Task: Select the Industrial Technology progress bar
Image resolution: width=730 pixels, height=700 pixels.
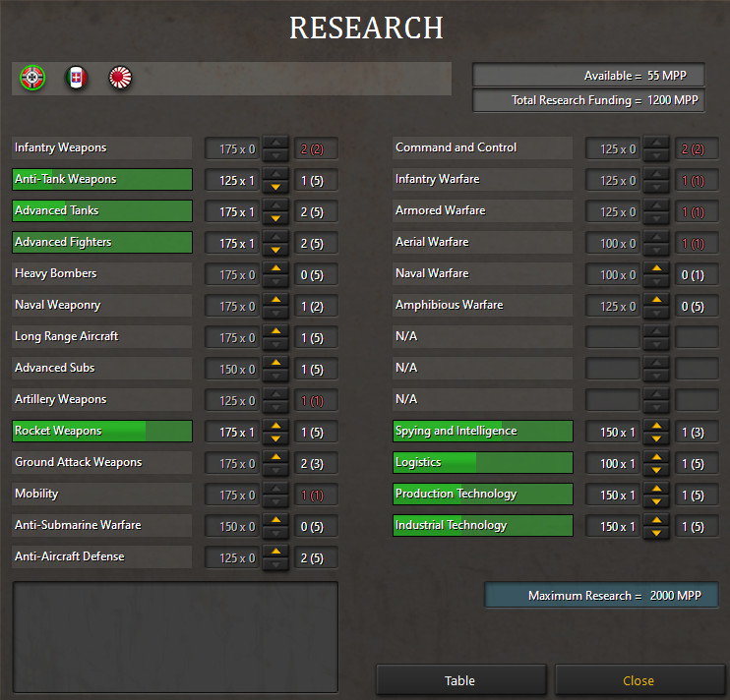Action: coord(483,526)
